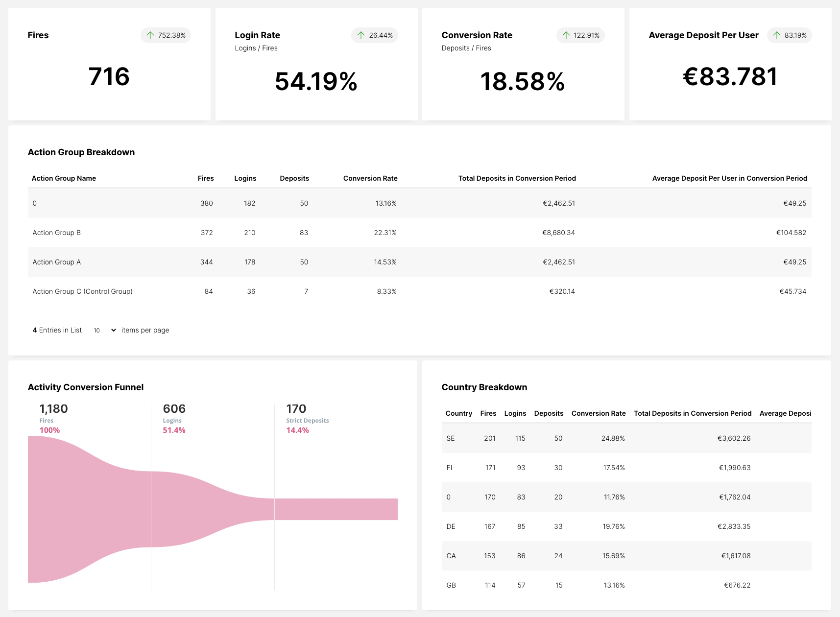Click the Action Group A row name
840x617 pixels.
click(57, 262)
